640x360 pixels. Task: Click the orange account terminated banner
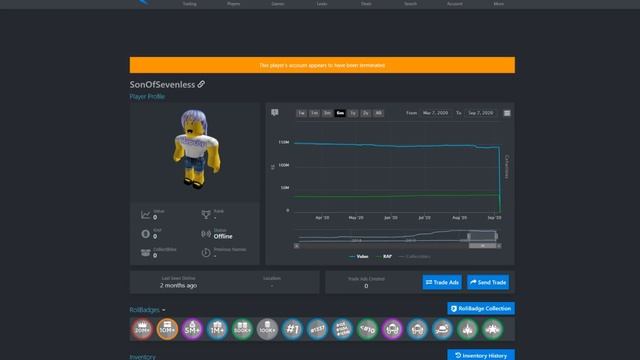tap(322, 65)
